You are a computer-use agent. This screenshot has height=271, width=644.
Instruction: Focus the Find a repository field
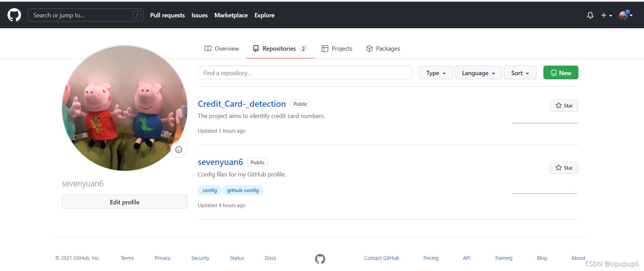coord(304,73)
